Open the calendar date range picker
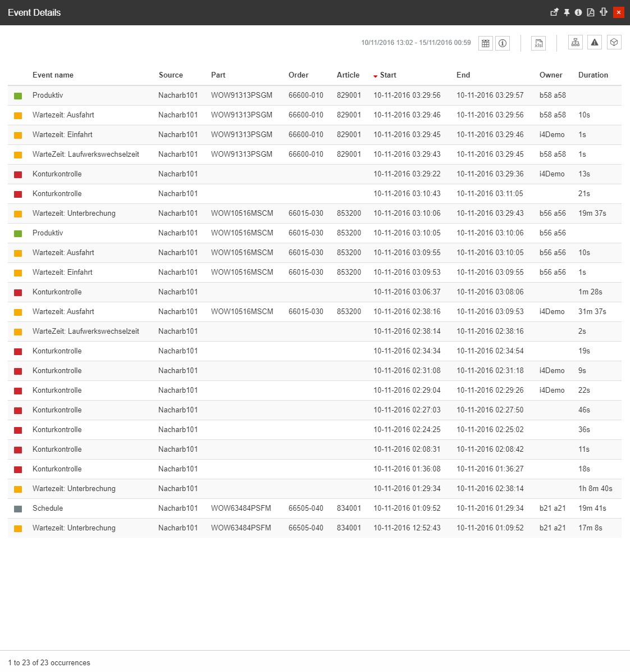 (x=486, y=43)
